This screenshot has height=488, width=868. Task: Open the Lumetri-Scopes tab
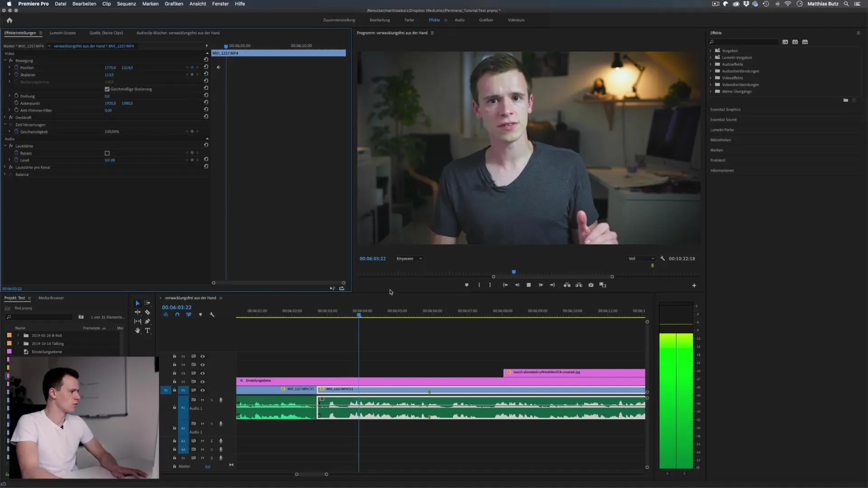coord(62,33)
